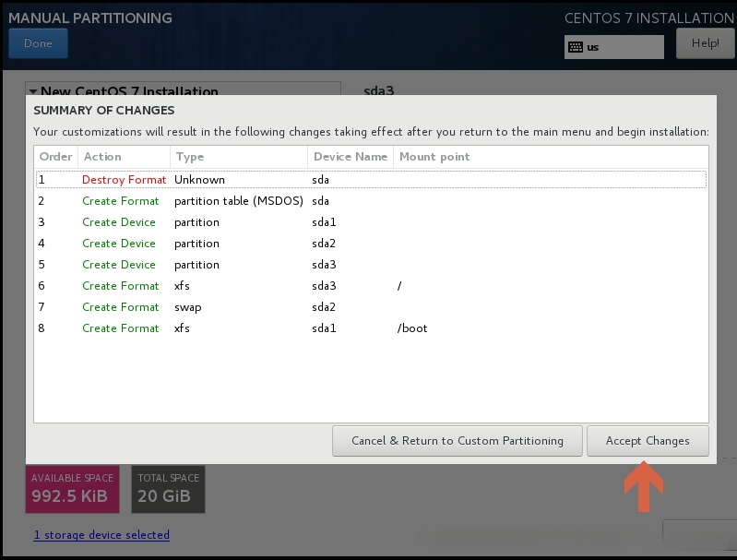Select the swap format row for sda2
The image size is (737, 560).
(x=372, y=306)
